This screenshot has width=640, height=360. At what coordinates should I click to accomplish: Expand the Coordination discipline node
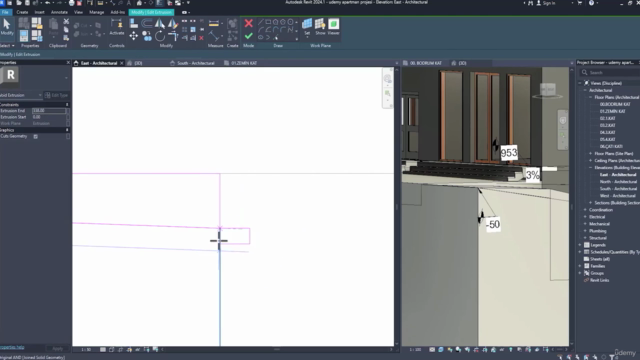coord(585,210)
